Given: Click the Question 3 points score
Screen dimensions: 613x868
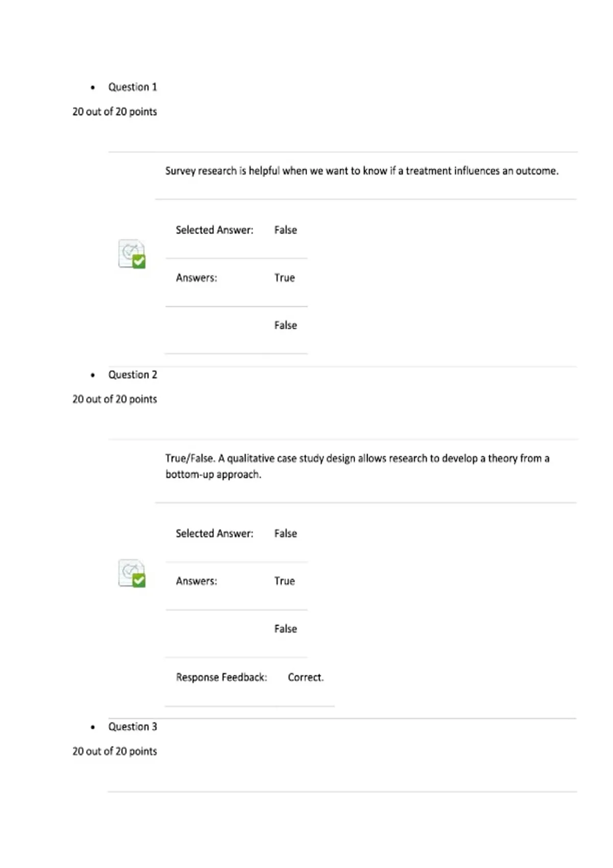Looking at the screenshot, I should tap(114, 751).
